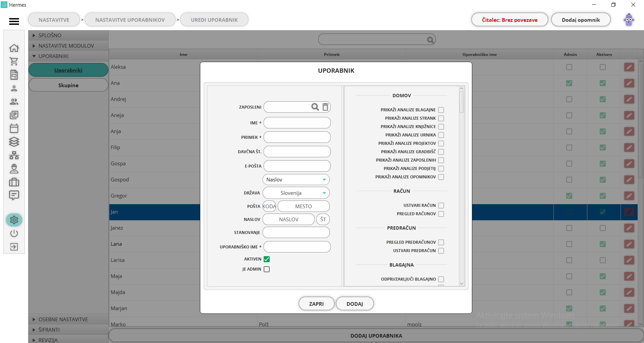The image size is (644, 343).
Task: Open settings gear in sidebar
Action: tap(14, 220)
